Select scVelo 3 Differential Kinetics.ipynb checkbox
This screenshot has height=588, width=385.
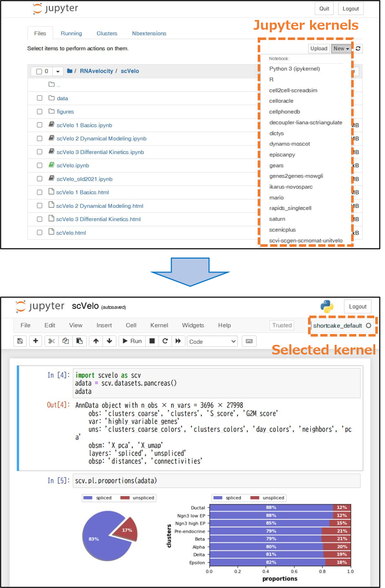[40, 152]
